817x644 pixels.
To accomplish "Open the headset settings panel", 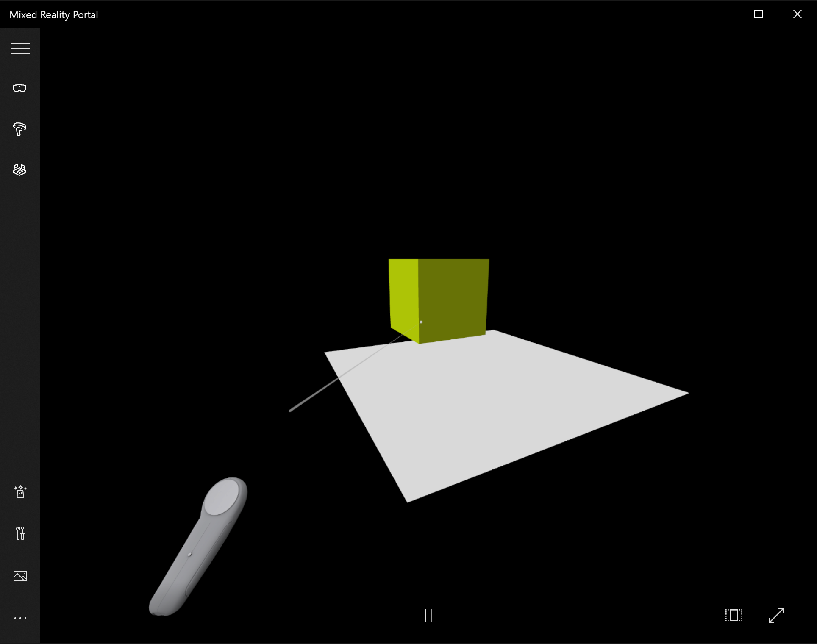I will coord(19,88).
